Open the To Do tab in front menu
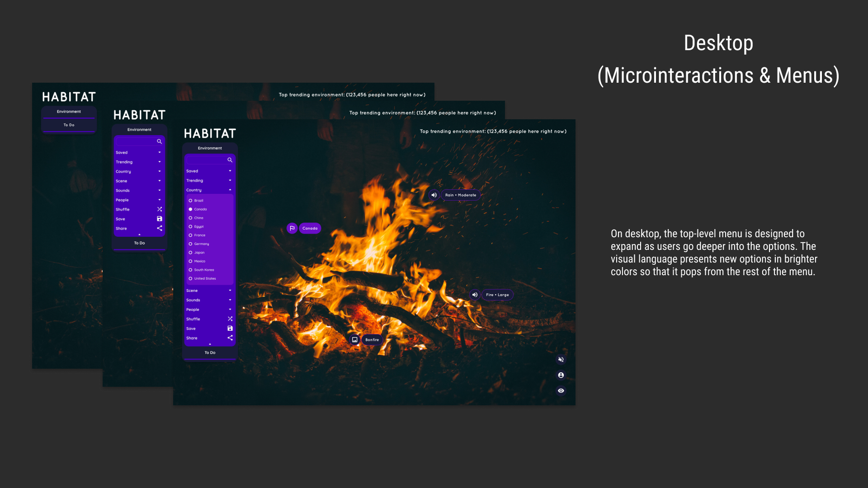 pyautogui.click(x=210, y=352)
